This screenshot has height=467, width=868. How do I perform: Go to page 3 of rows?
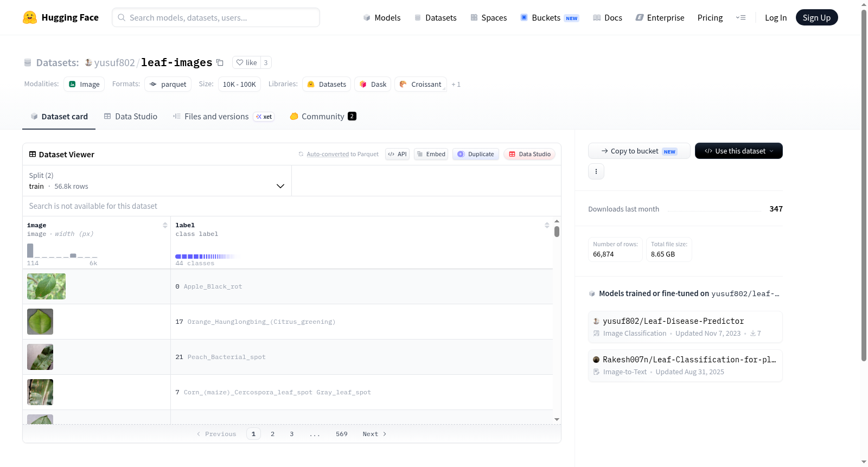pyautogui.click(x=291, y=434)
